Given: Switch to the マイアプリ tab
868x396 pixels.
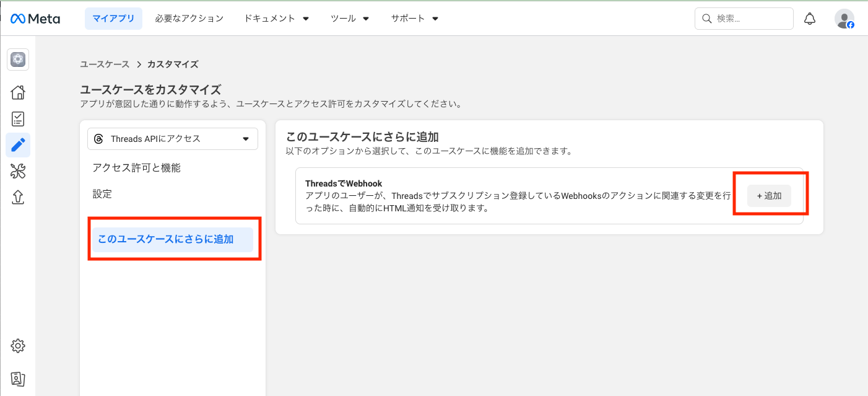Looking at the screenshot, I should pyautogui.click(x=113, y=18).
